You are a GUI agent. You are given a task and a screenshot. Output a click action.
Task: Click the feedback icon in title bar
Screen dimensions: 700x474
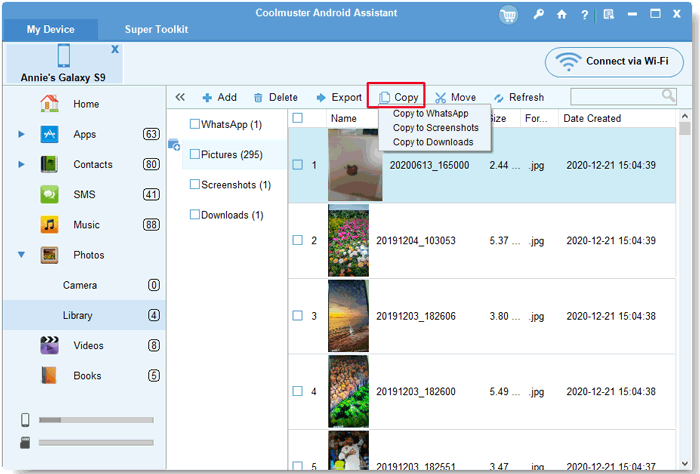click(x=608, y=14)
